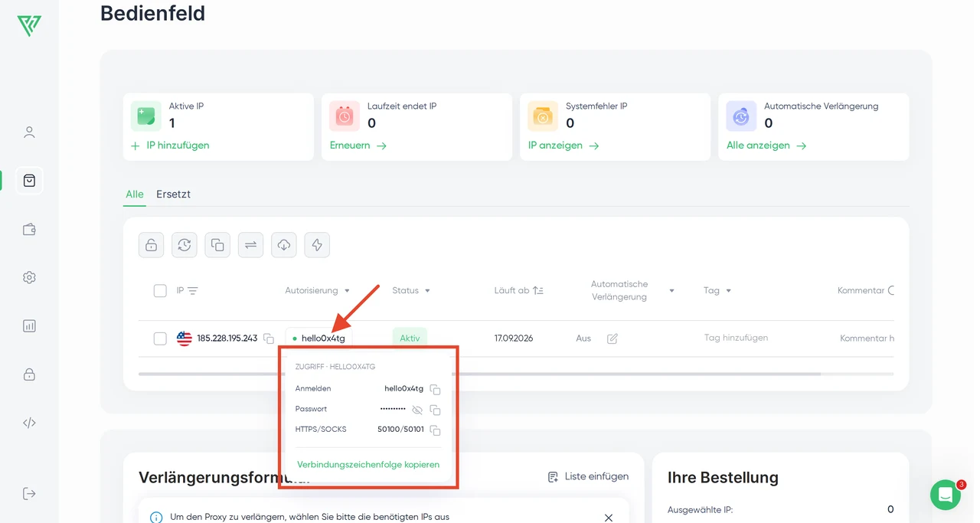Open the statistics chart sidebar icon

click(29, 325)
